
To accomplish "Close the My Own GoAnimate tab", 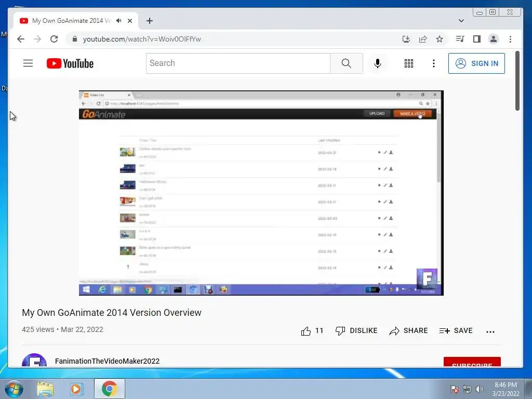I will 129,21.
